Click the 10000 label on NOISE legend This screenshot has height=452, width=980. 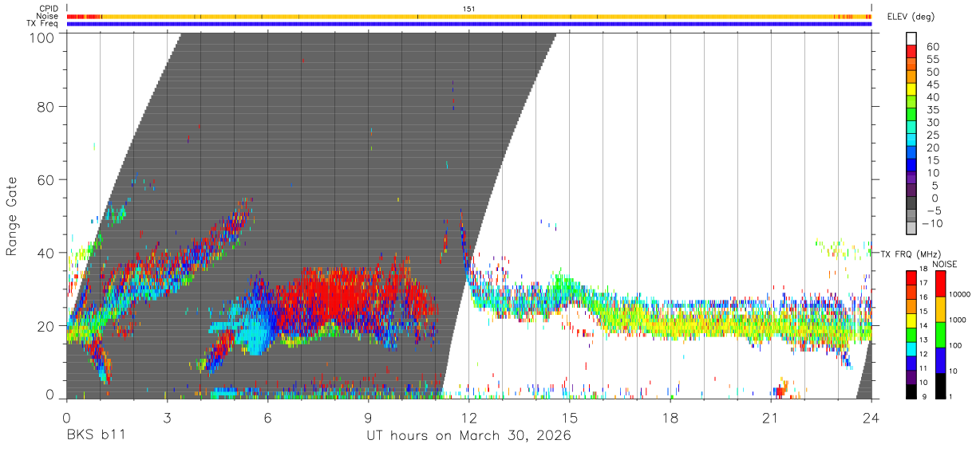pos(958,294)
